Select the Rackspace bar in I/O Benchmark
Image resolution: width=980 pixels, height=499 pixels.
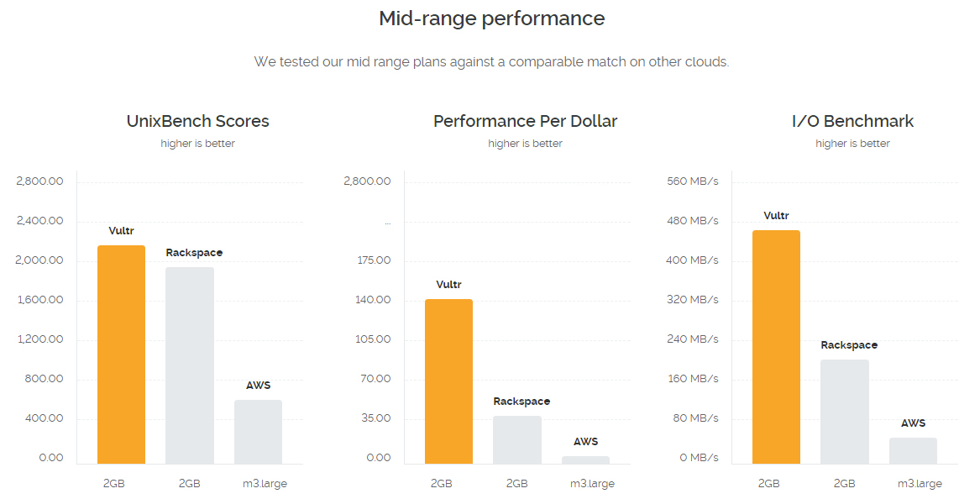[x=845, y=412]
